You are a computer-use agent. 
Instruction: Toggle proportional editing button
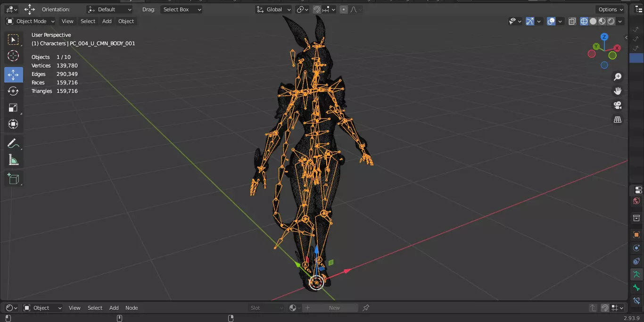pos(344,9)
